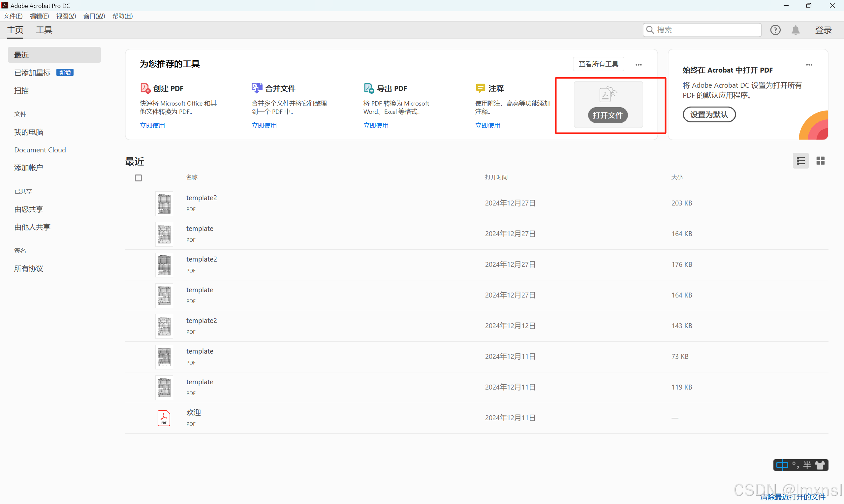Click 立即使用 under 注释
Image resolution: width=844 pixels, height=504 pixels.
[x=487, y=125]
